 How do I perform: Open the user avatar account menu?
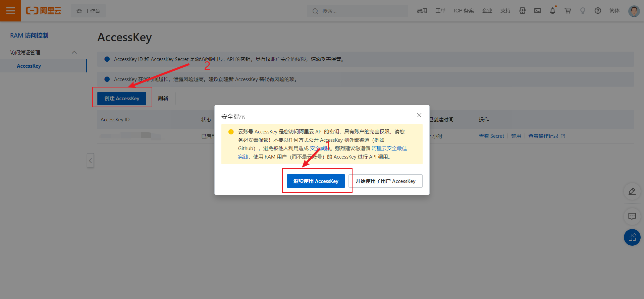[634, 11]
